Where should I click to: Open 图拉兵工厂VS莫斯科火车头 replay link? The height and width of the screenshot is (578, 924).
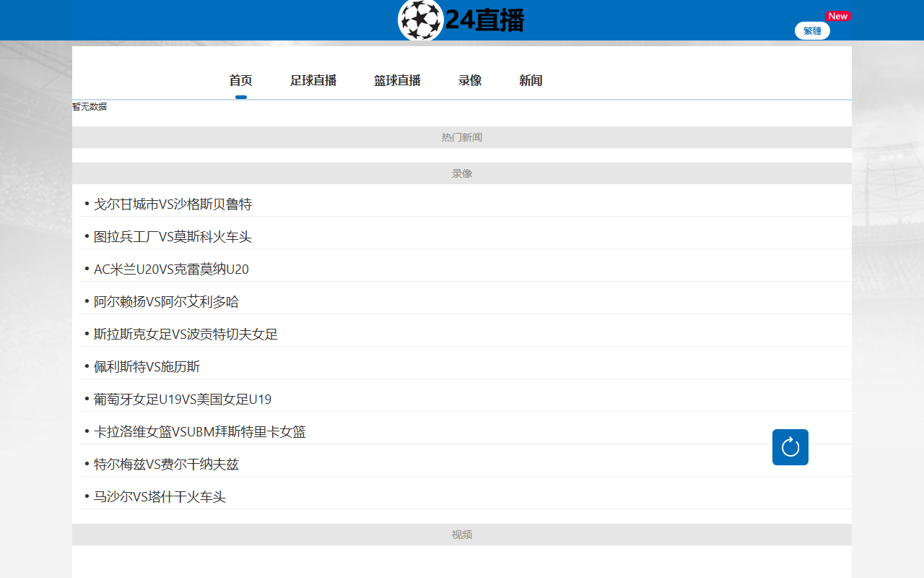[173, 237]
